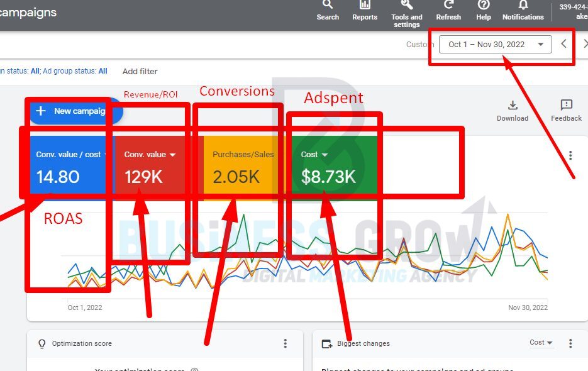Click the $8.73K value in the green card

coord(328,177)
